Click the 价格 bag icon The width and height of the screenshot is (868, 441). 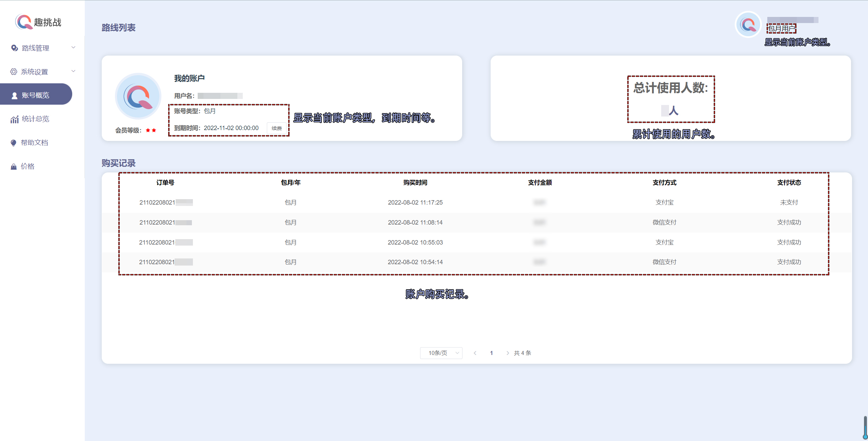14,167
